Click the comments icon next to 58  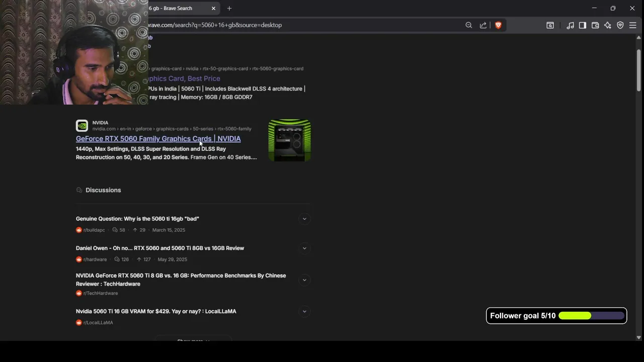[x=115, y=230]
